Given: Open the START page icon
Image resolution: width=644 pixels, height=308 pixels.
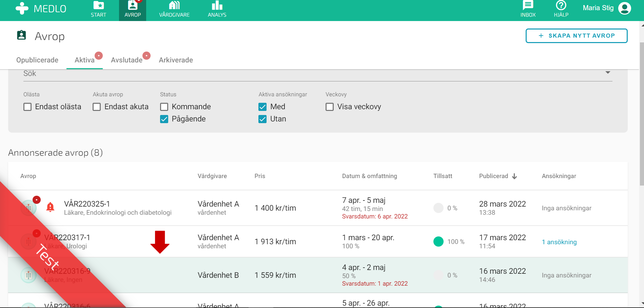Looking at the screenshot, I should click(98, 5).
